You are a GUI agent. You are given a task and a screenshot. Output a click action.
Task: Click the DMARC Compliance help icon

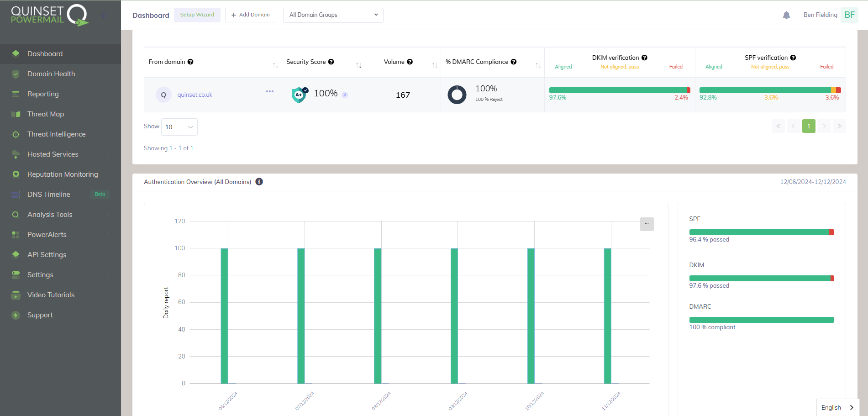[514, 62]
